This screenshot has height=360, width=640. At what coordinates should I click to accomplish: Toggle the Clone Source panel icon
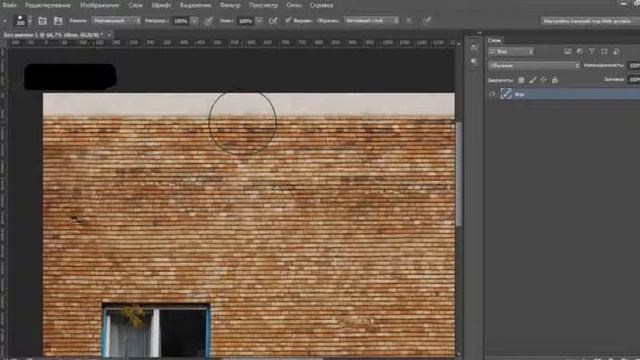click(58, 21)
